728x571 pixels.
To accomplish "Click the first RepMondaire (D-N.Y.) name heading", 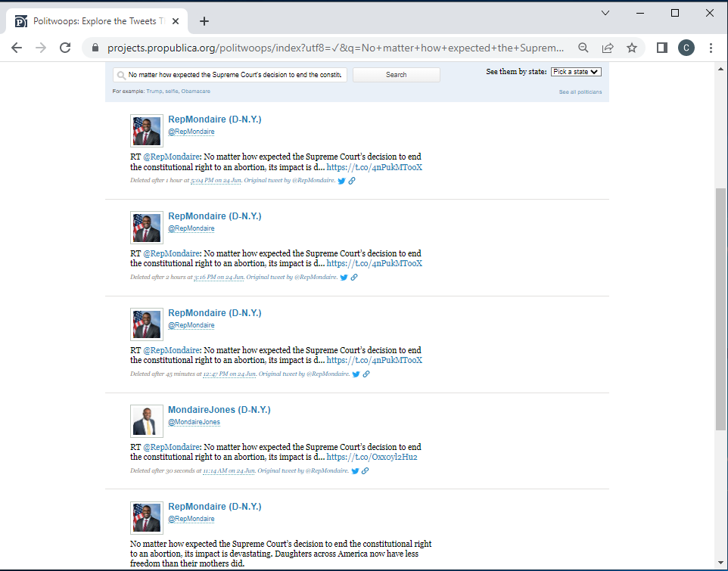I will 214,119.
